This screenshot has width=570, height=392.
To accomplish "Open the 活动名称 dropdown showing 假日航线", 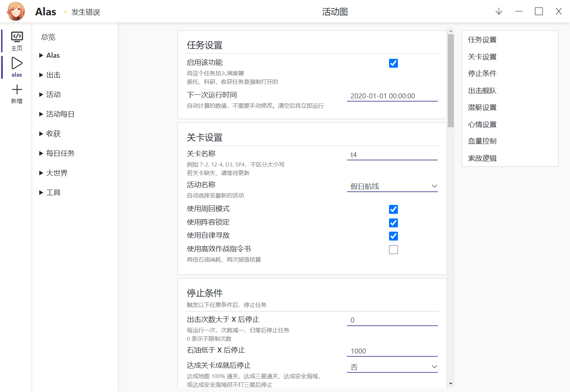I will [392, 186].
